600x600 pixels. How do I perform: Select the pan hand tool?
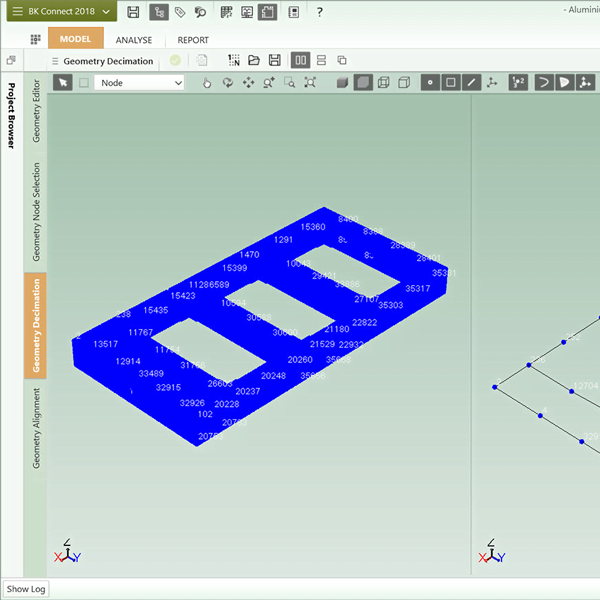click(207, 83)
